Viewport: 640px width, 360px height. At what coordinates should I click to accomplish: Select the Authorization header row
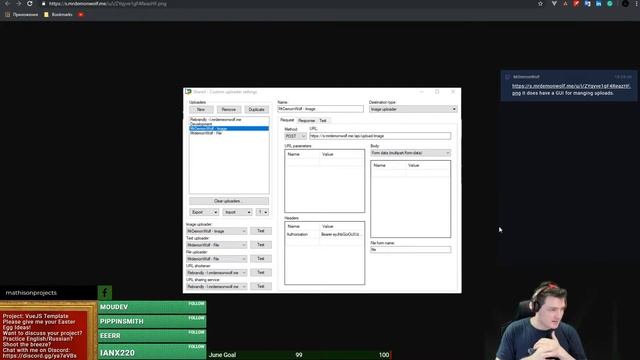(x=324, y=235)
